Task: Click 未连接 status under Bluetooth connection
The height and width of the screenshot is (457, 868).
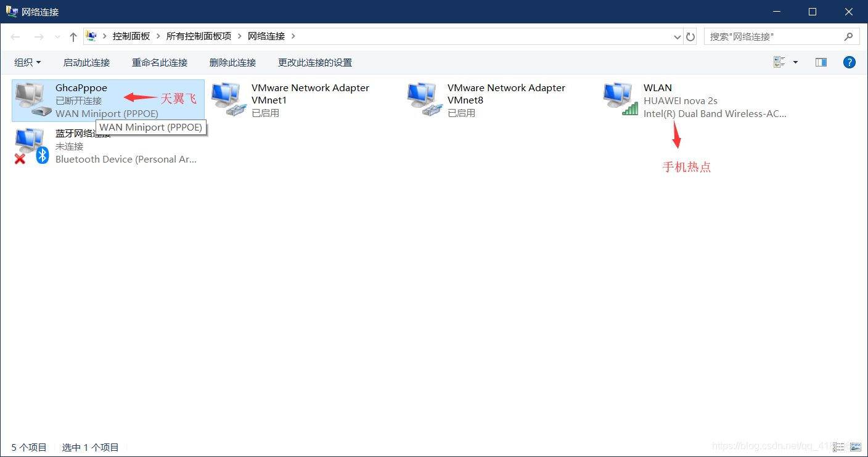Action: 69,147
